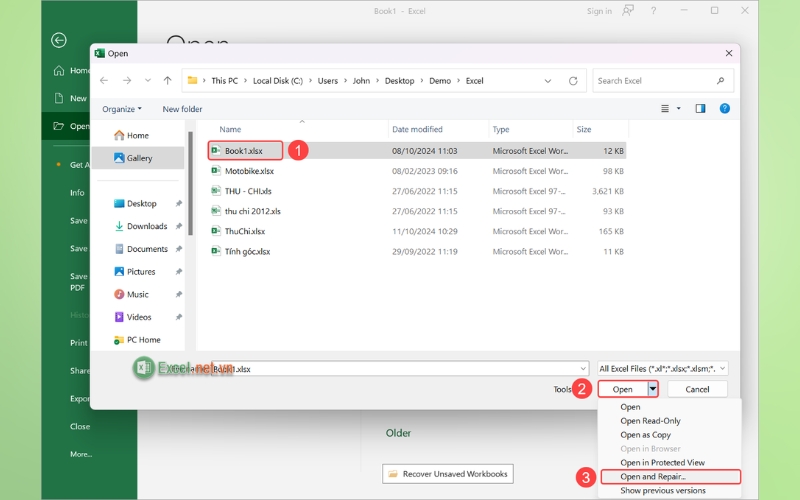Open the address bar history dropdown chevron
The width and height of the screenshot is (800, 500).
[x=546, y=81]
